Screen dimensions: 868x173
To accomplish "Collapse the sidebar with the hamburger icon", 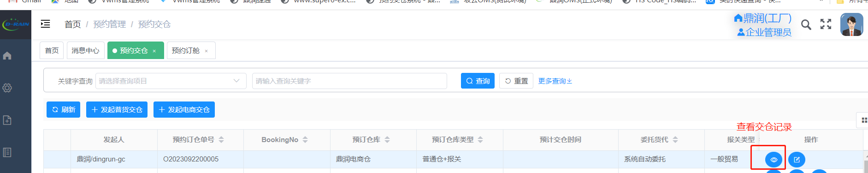I will [x=45, y=24].
